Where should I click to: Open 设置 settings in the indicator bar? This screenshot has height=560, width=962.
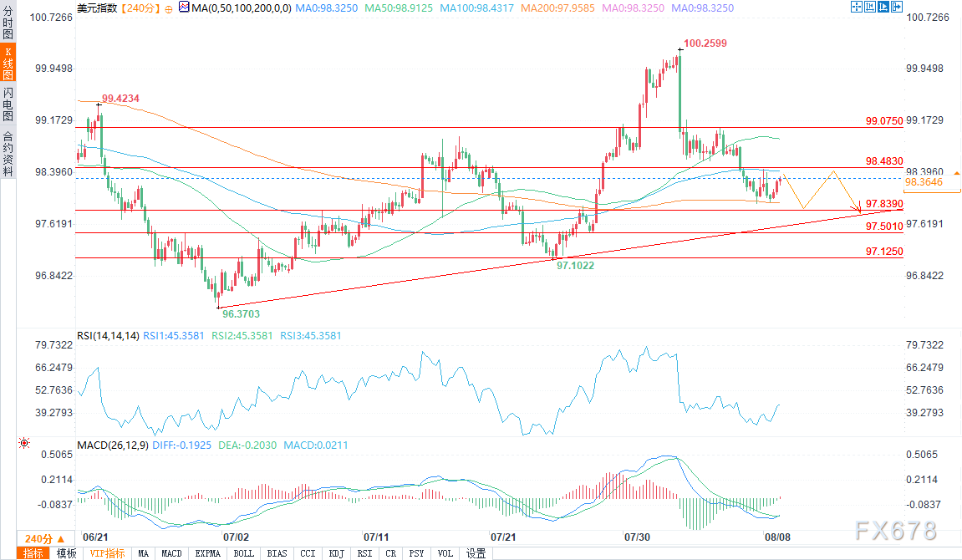coord(476,553)
